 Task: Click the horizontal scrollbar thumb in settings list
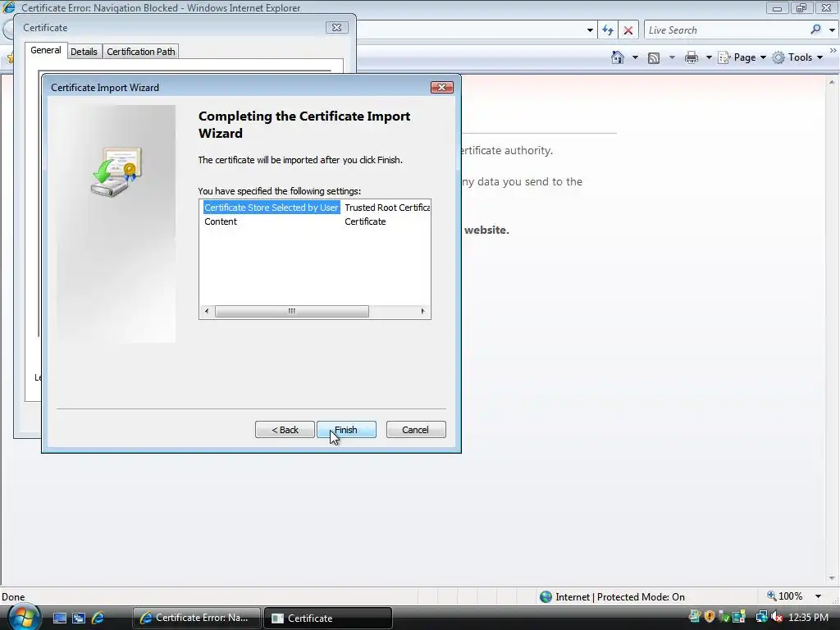[x=292, y=311]
